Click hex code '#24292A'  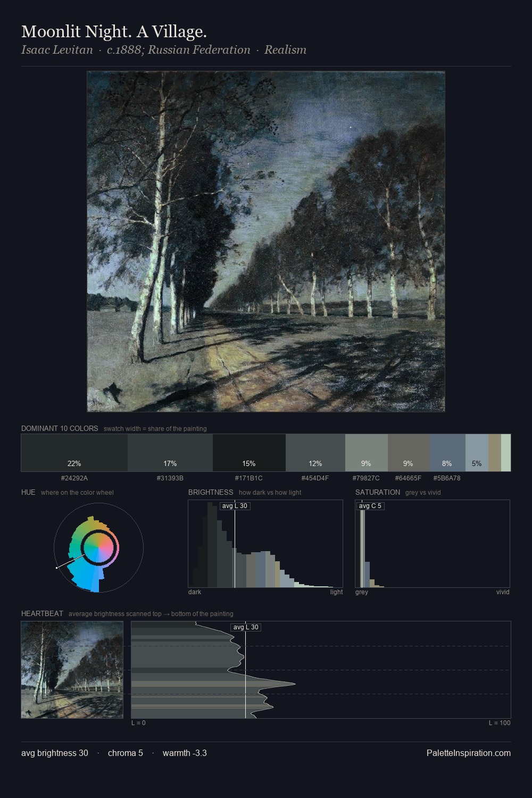pyautogui.click(x=74, y=478)
